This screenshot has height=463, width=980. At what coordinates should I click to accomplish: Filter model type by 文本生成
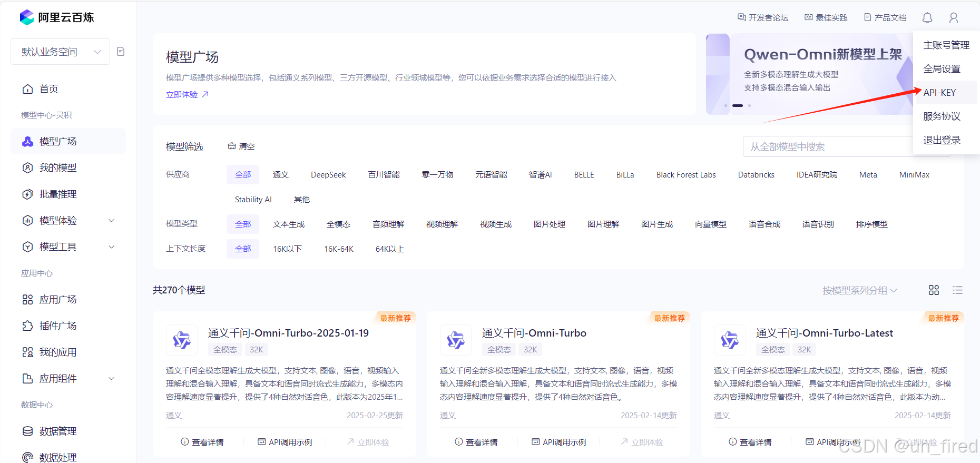coord(289,224)
